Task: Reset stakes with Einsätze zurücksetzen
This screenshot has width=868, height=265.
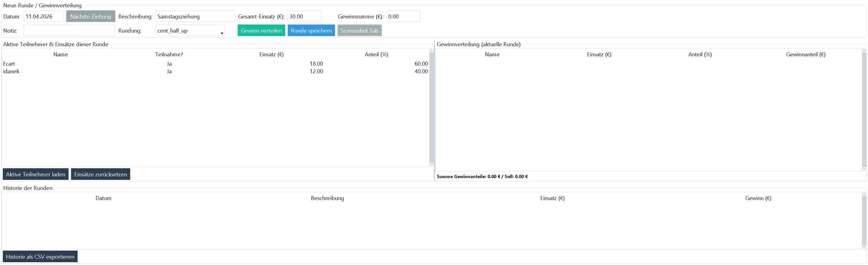Action: pyautogui.click(x=100, y=174)
